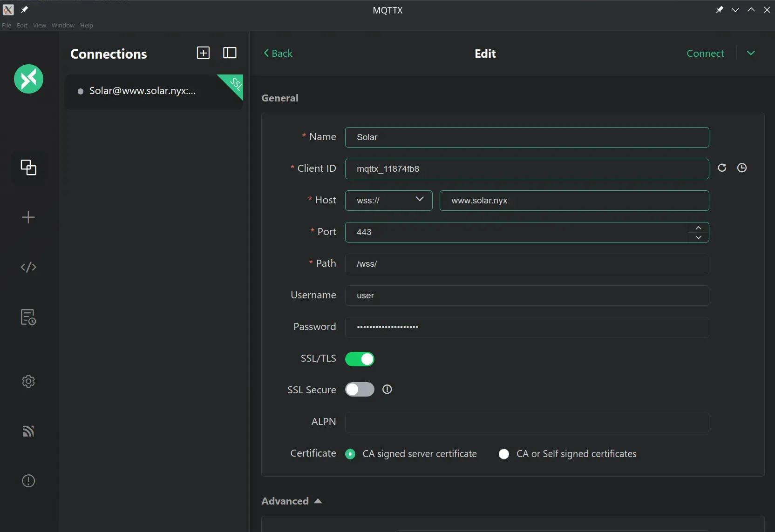775x532 pixels.
Task: Click the pin icon at title bar right
Action: tap(720, 9)
